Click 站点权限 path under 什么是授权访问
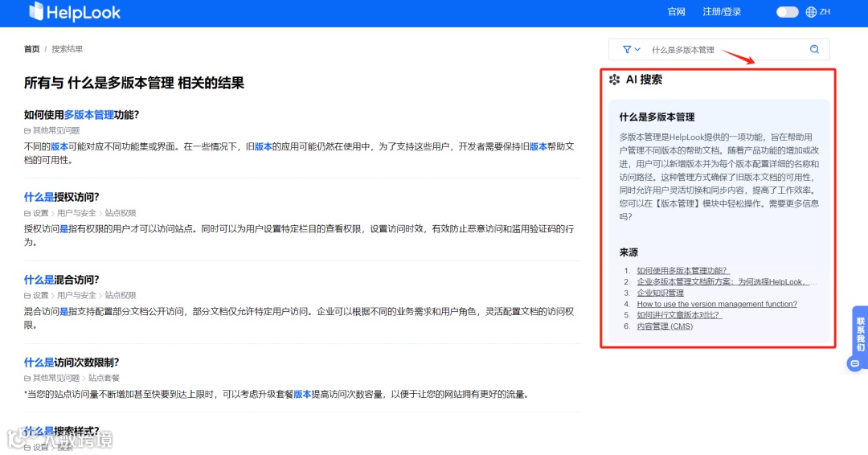Viewport: 868px width, 455px height. [120, 213]
